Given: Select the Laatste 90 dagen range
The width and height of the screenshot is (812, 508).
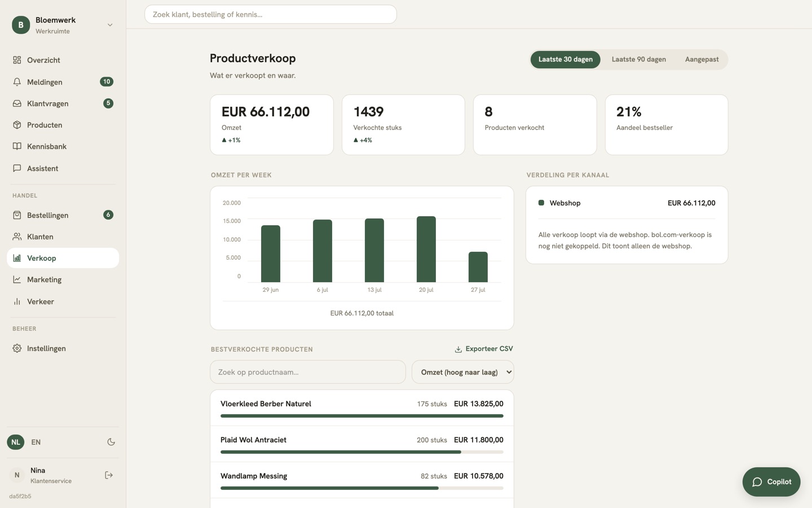Looking at the screenshot, I should coord(639,59).
